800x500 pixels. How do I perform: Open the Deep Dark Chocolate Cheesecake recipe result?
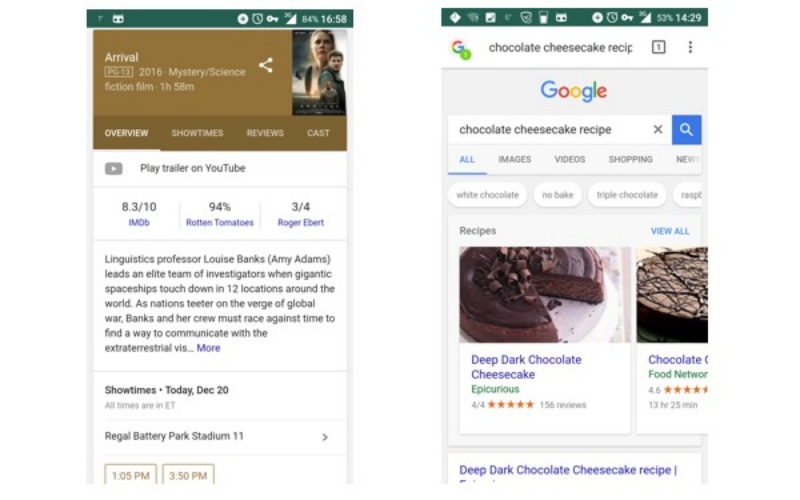click(568, 470)
